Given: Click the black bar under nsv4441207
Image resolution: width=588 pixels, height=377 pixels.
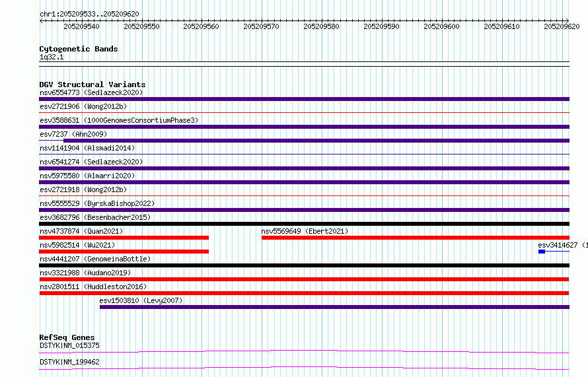Looking at the screenshot, I should point(304,265).
